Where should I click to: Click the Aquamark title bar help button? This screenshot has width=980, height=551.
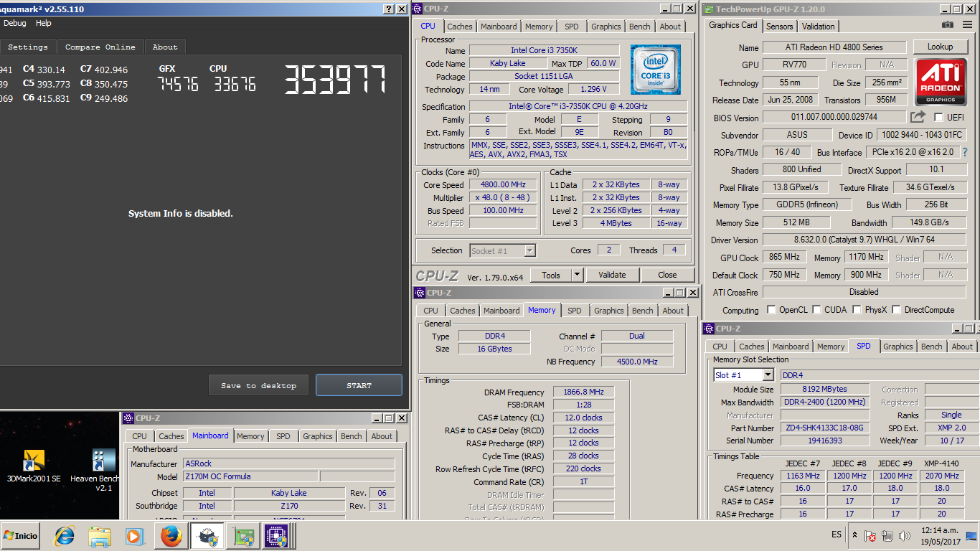pos(390,9)
